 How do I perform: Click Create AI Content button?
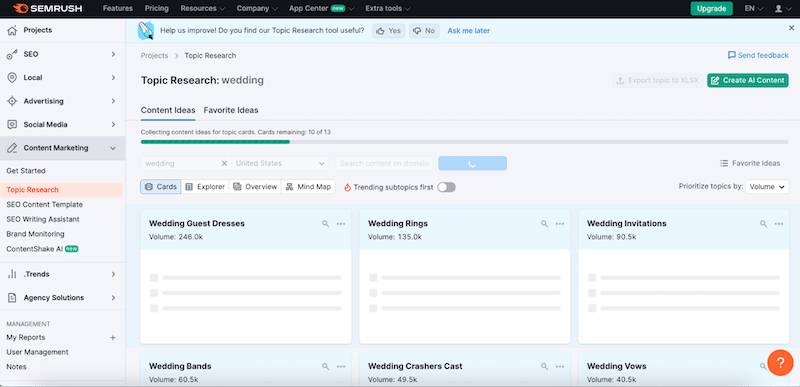click(x=747, y=81)
